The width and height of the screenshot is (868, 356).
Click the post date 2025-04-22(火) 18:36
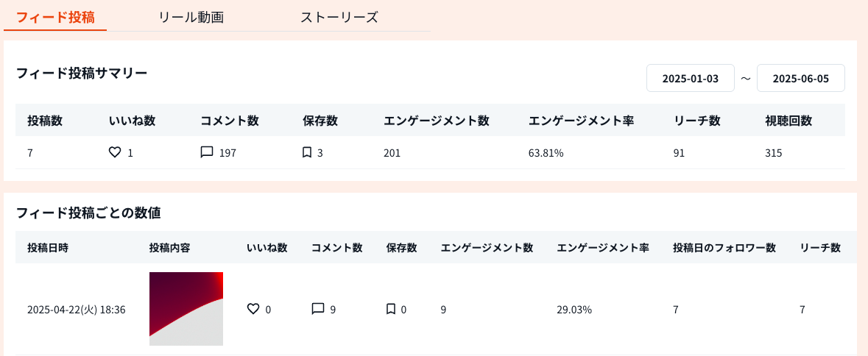[x=77, y=310]
